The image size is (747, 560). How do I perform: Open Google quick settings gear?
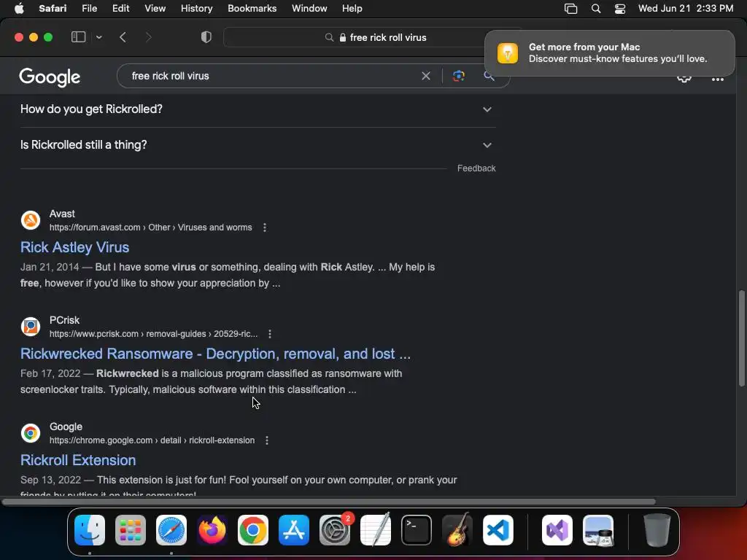[684, 79]
